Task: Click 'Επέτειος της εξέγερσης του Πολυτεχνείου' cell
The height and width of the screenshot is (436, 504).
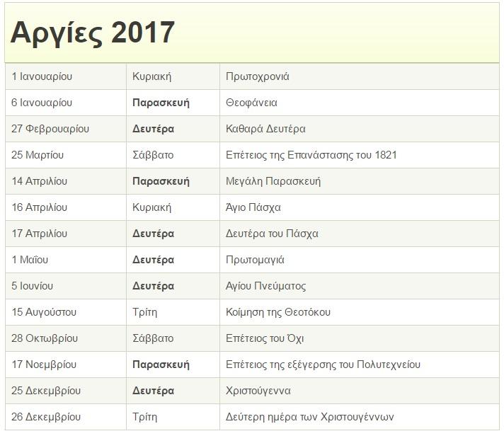Action: (x=323, y=365)
